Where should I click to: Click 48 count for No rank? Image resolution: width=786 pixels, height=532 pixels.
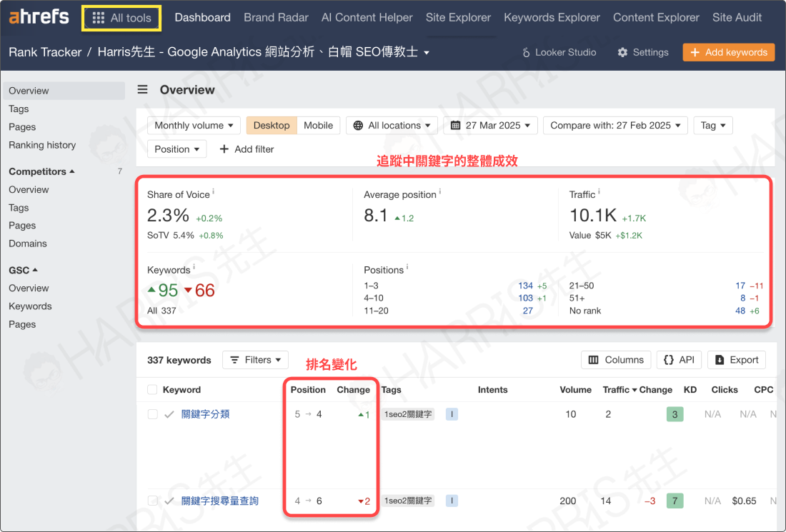tap(740, 311)
